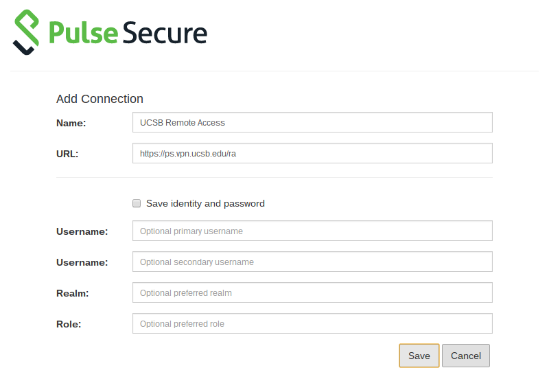Screen dimensions: 549x392
Task: Click the Add Connection heading
Action: (x=100, y=99)
